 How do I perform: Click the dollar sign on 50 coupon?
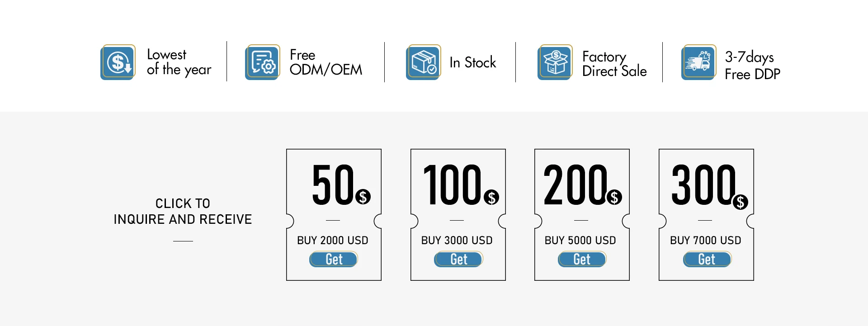tap(363, 197)
